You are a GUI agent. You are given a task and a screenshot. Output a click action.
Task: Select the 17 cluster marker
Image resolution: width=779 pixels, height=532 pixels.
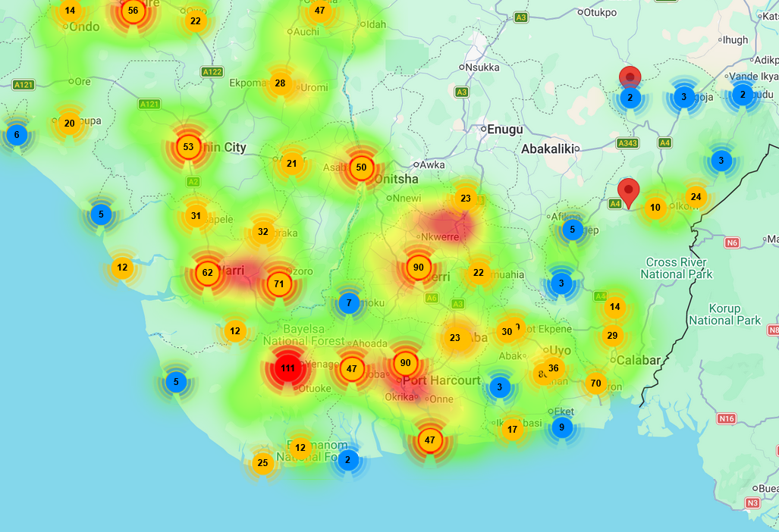pyautogui.click(x=512, y=430)
